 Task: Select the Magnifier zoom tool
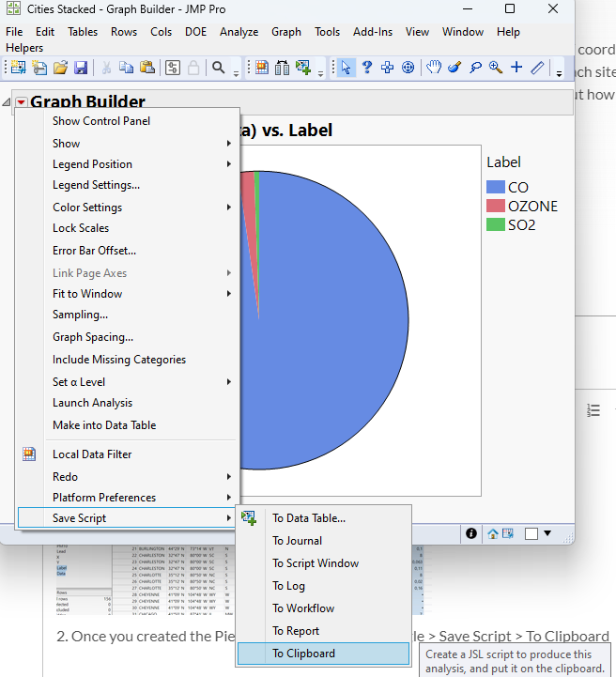[x=496, y=68]
